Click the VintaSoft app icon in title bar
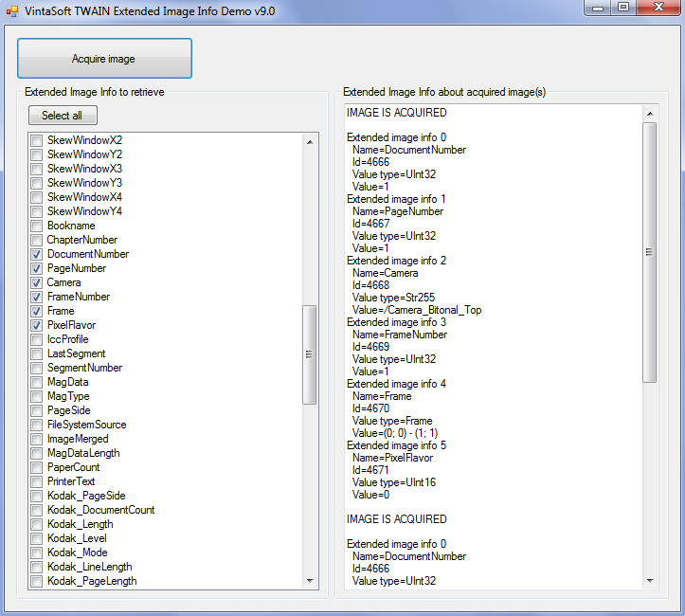The image size is (685, 616). coord(12,11)
